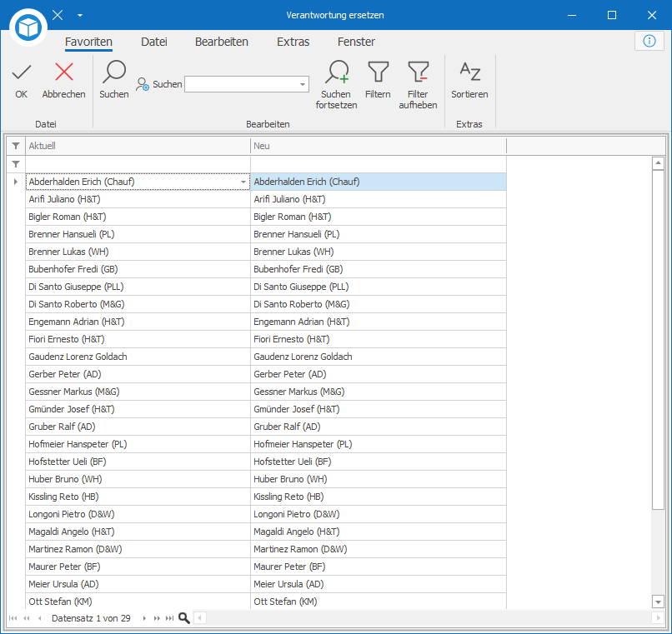Select Di Santo Giuseppe (PLL) in Neu column
The width and height of the screenshot is (672, 634).
tap(378, 287)
